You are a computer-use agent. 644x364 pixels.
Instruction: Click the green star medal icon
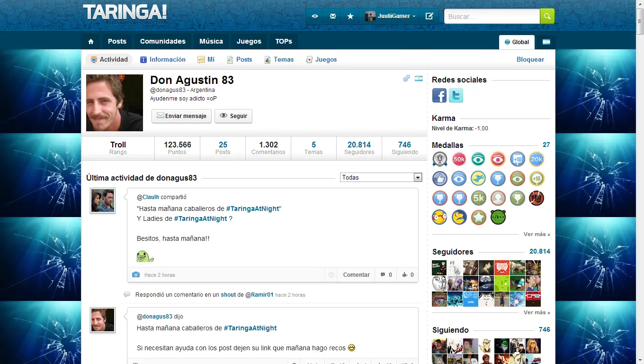pos(478,217)
